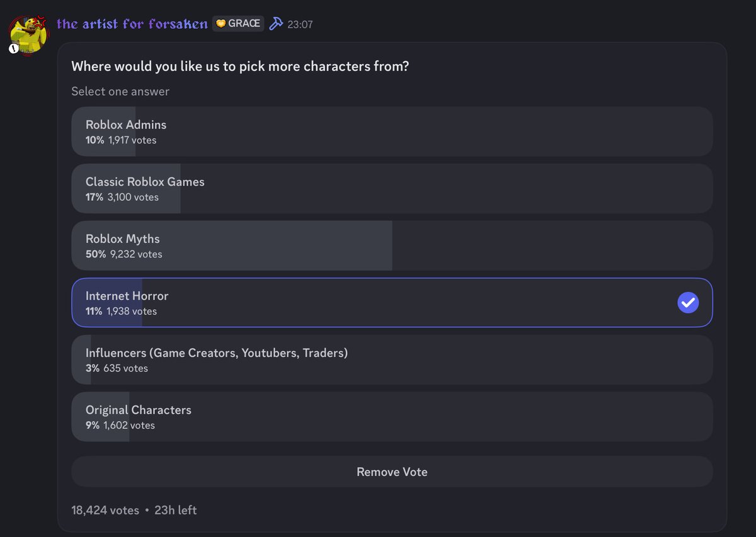Click the '1,602 votes' count text
Image resolution: width=756 pixels, height=537 pixels.
tap(129, 426)
